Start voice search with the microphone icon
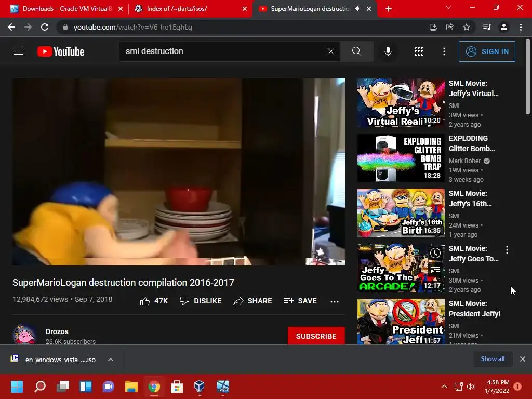532x399 pixels. (x=388, y=51)
